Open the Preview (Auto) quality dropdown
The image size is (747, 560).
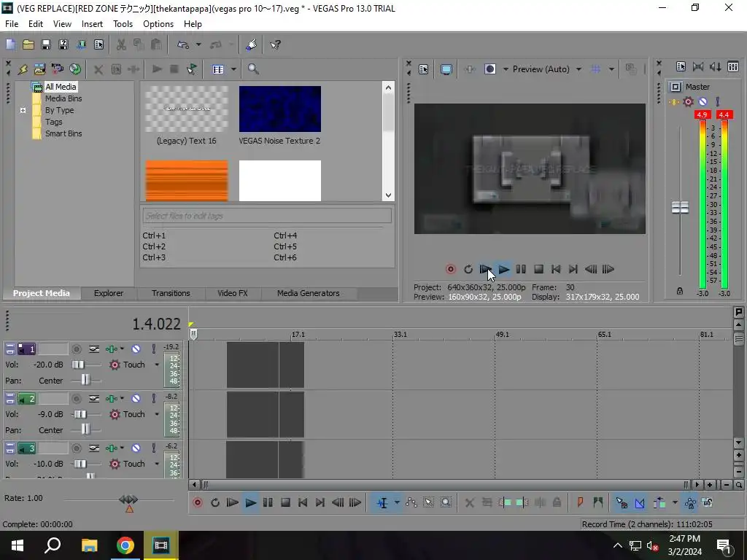tap(578, 69)
